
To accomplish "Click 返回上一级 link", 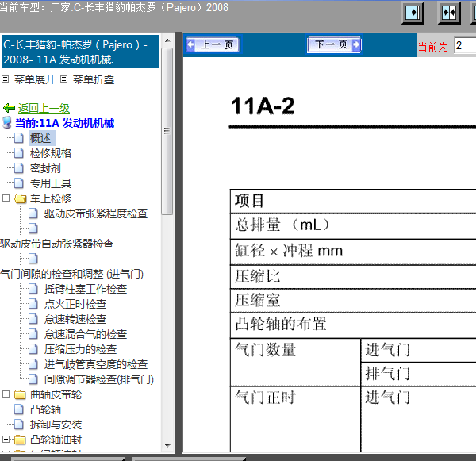I will [44, 108].
